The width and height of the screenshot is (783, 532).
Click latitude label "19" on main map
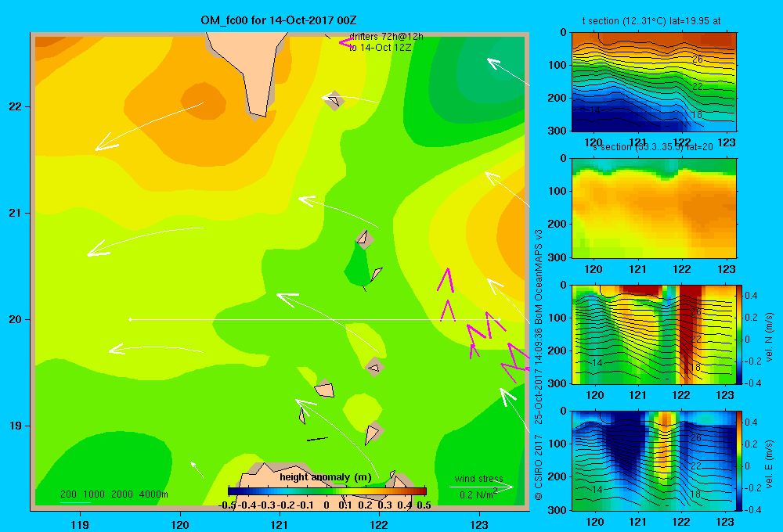[x=16, y=426]
